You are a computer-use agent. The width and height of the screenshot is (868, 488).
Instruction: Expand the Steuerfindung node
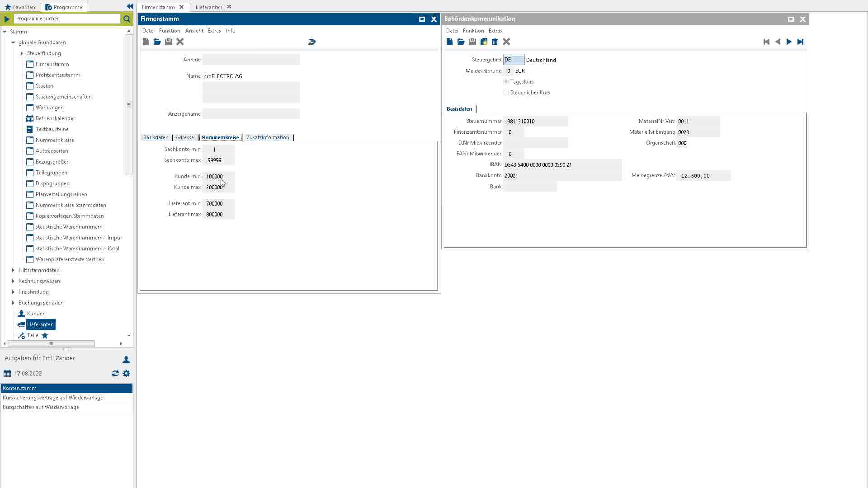22,53
